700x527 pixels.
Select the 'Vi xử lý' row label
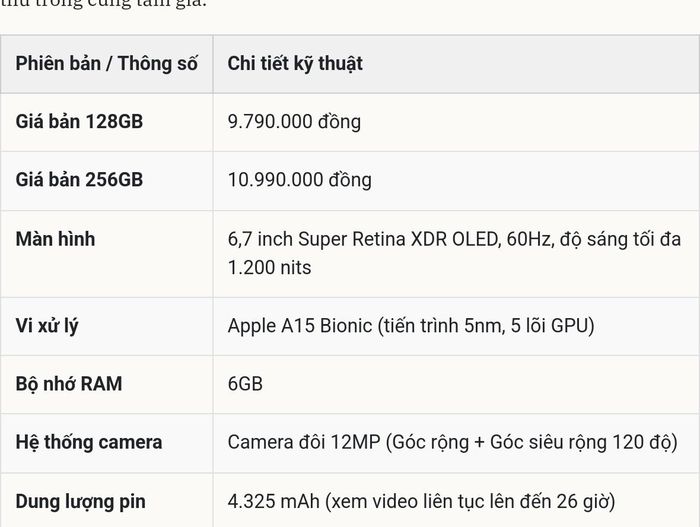tap(47, 326)
